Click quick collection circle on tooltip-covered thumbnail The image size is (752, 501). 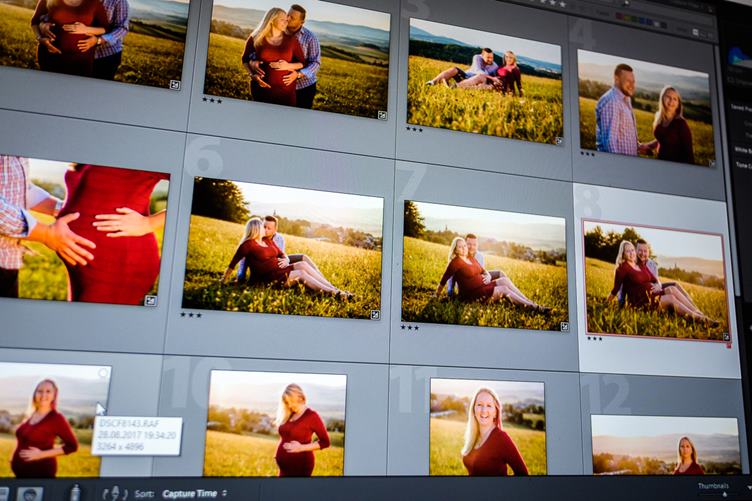pos(103,373)
